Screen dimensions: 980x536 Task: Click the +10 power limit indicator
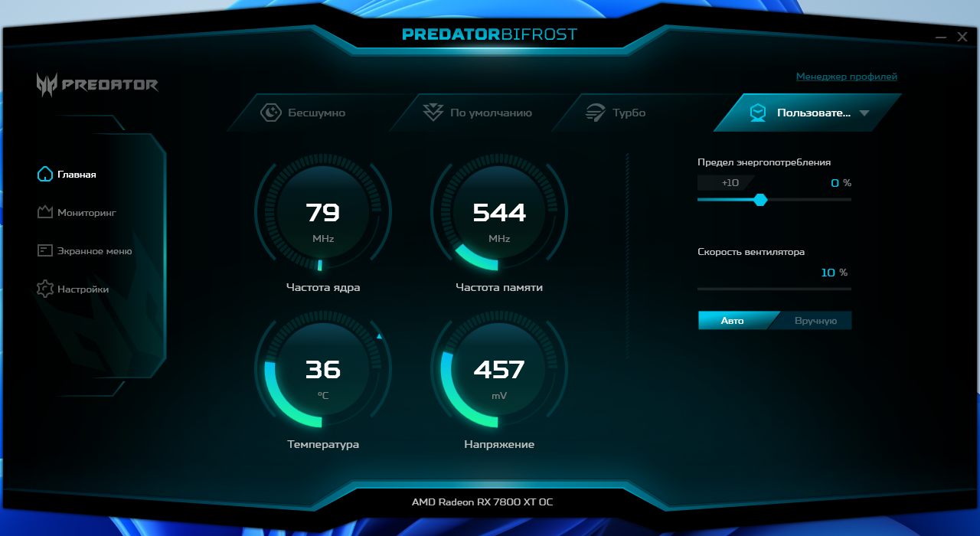(x=726, y=183)
